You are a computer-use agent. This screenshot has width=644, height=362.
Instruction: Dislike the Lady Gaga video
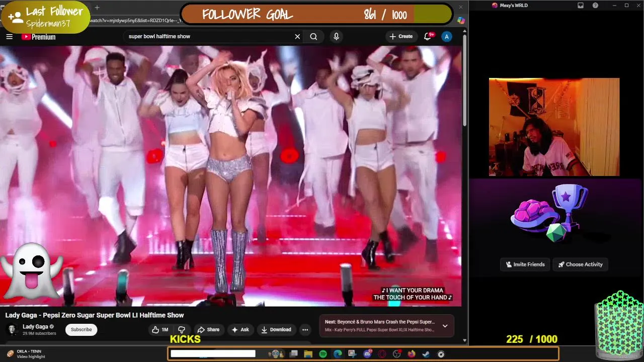(182, 330)
